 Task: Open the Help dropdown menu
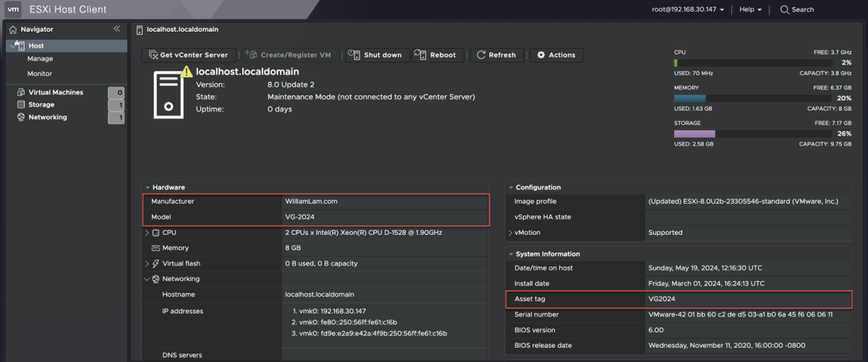(750, 9)
